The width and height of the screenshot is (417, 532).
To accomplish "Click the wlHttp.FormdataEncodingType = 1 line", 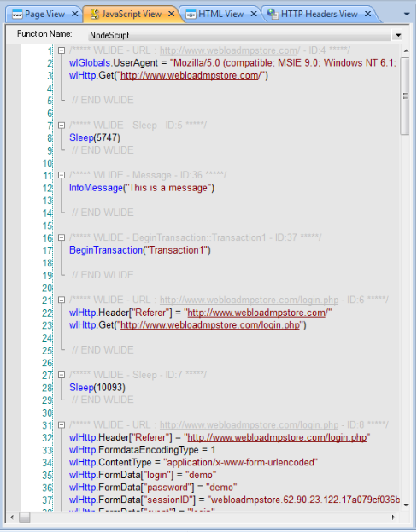I will 143,450.
